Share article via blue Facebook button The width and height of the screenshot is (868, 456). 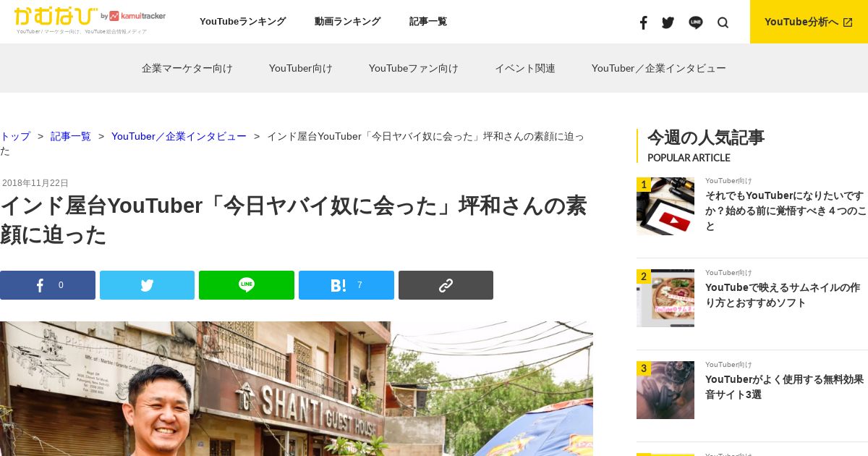click(48, 285)
